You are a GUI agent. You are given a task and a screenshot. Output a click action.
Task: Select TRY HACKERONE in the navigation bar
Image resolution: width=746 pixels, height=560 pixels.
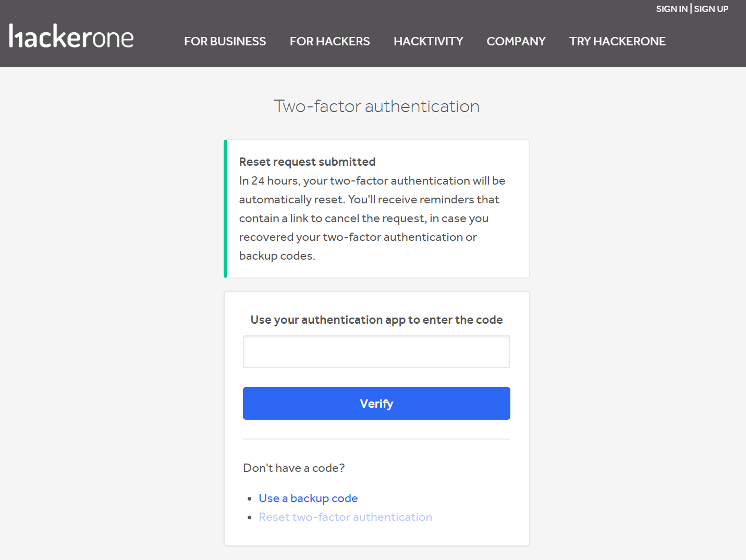point(617,41)
